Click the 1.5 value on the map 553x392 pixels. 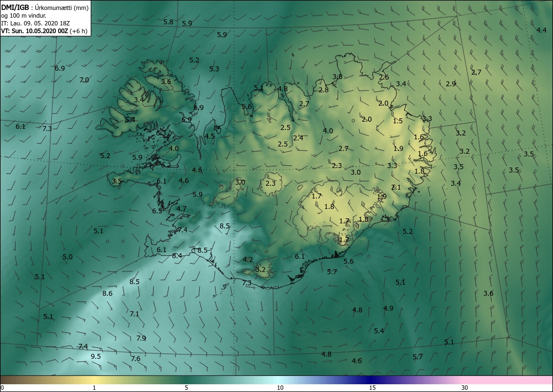click(398, 121)
